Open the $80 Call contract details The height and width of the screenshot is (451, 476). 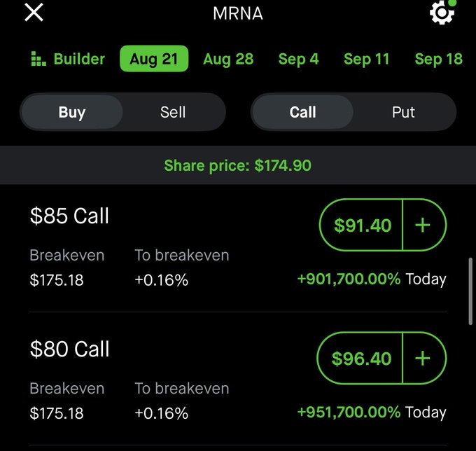[x=69, y=349]
